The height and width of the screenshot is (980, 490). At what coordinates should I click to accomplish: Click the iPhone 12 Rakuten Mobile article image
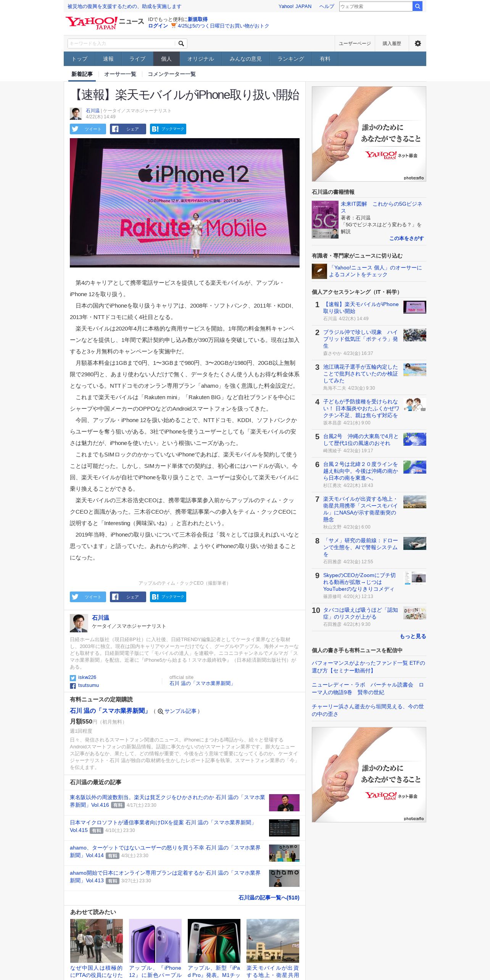185,203
